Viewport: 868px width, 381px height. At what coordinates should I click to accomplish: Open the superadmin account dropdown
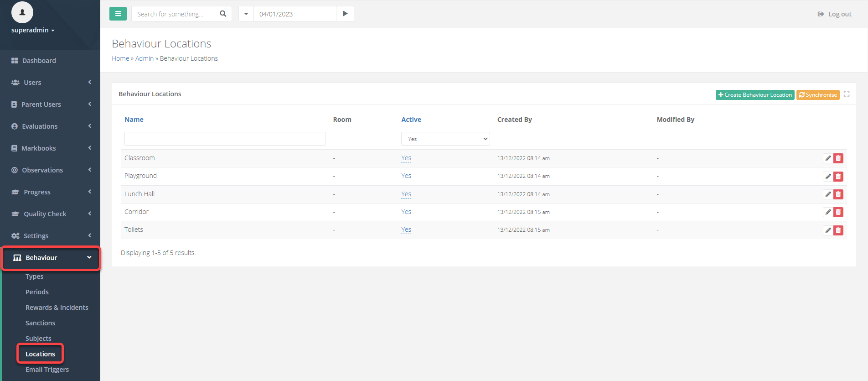click(33, 30)
